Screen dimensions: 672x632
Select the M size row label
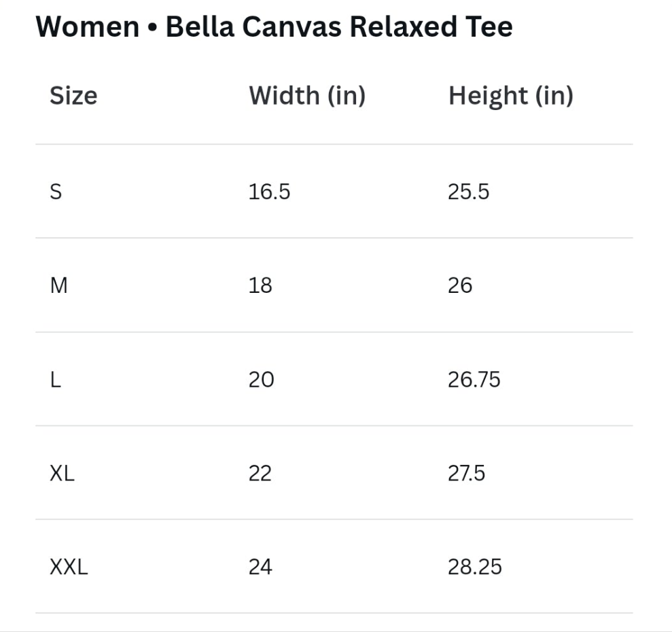coord(58,285)
